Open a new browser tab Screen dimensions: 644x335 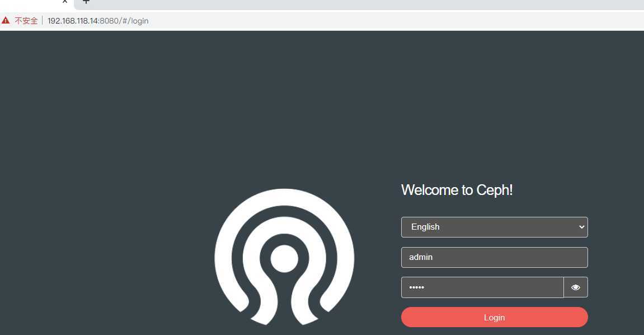86,2
